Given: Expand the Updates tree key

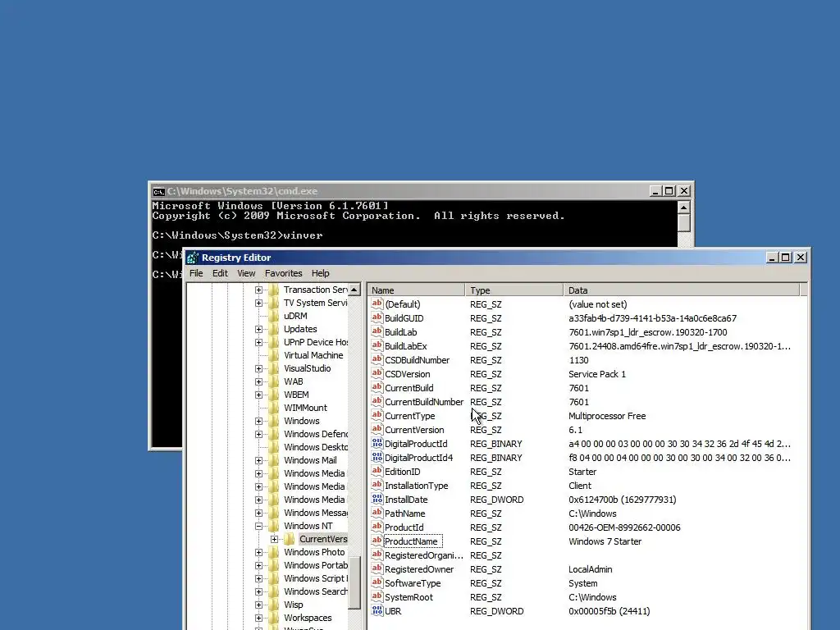Looking at the screenshot, I should (258, 330).
